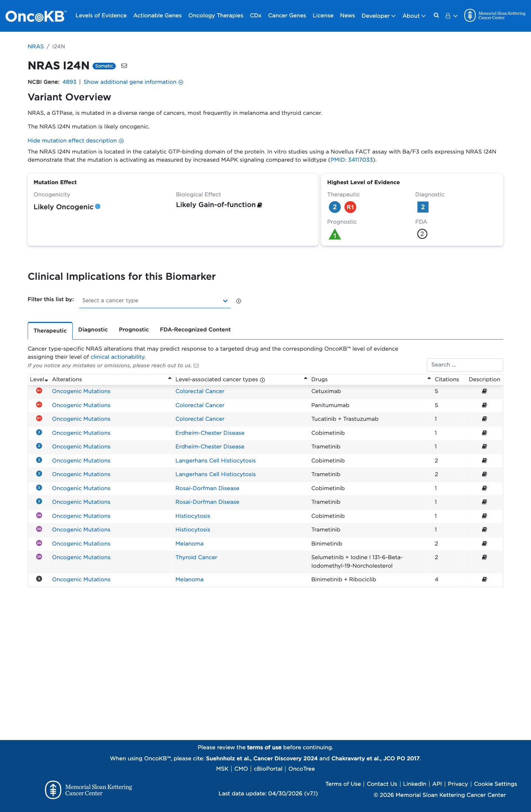This screenshot has width=531, height=812.
Task: Switch to the Diagnostic tab
Action: click(93, 330)
